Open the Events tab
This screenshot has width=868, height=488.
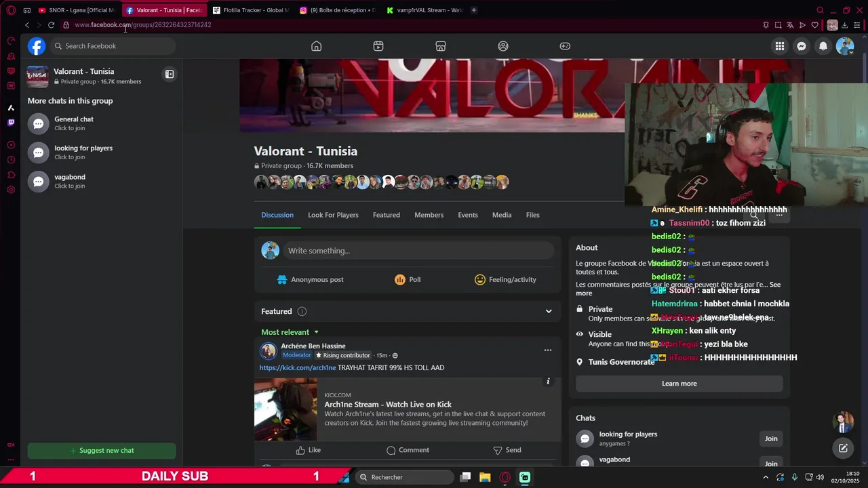click(x=468, y=215)
